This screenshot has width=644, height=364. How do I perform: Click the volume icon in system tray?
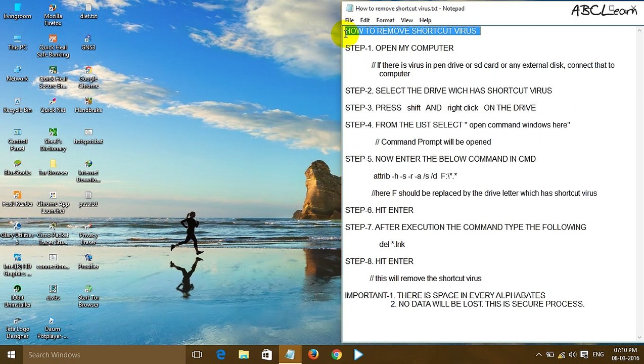click(x=573, y=355)
